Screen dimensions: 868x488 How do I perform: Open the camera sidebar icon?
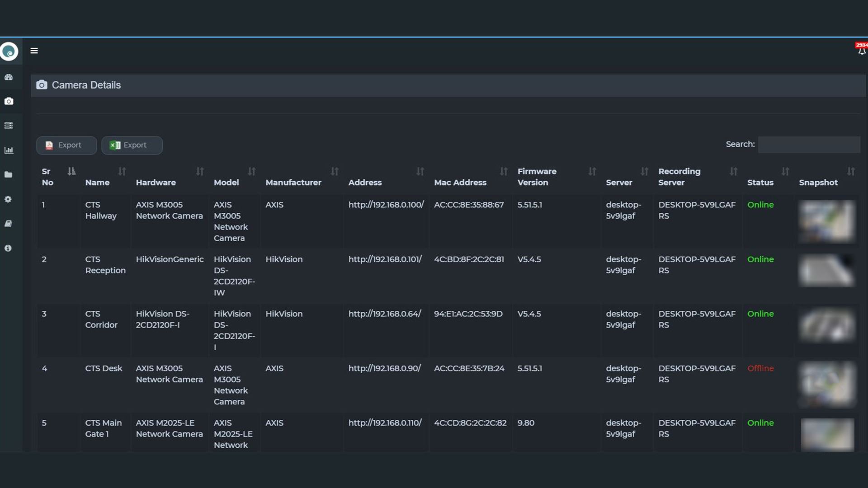(x=9, y=101)
